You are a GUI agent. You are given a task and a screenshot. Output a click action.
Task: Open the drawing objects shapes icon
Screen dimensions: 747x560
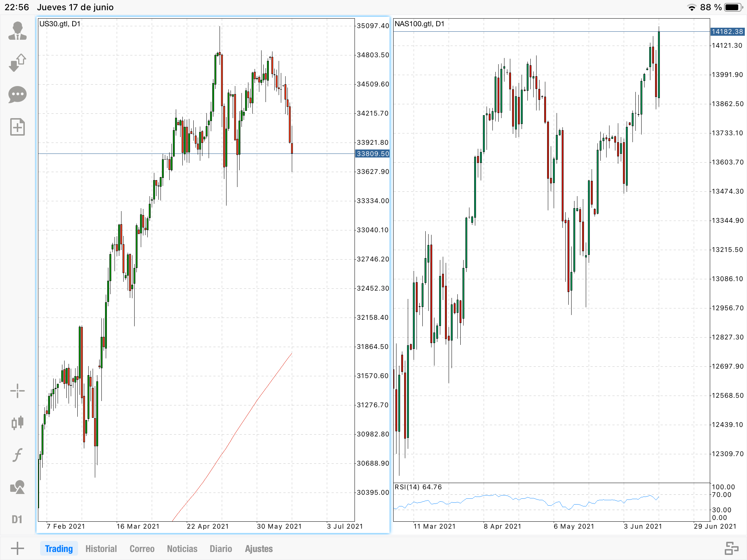click(x=17, y=487)
